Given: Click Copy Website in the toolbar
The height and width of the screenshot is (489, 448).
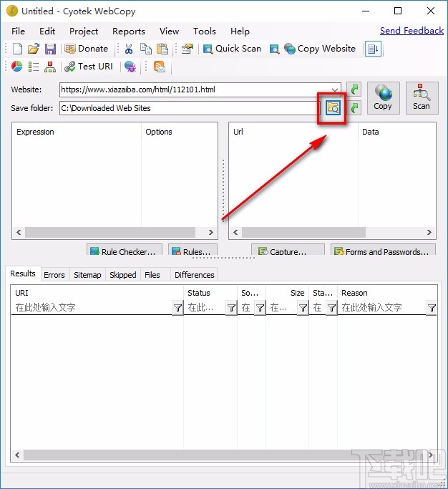Looking at the screenshot, I should [x=320, y=49].
